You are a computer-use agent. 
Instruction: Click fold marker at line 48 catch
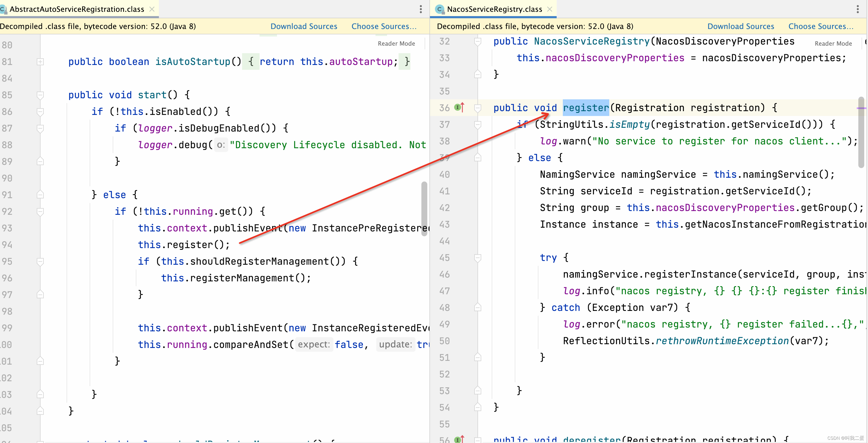click(x=477, y=307)
